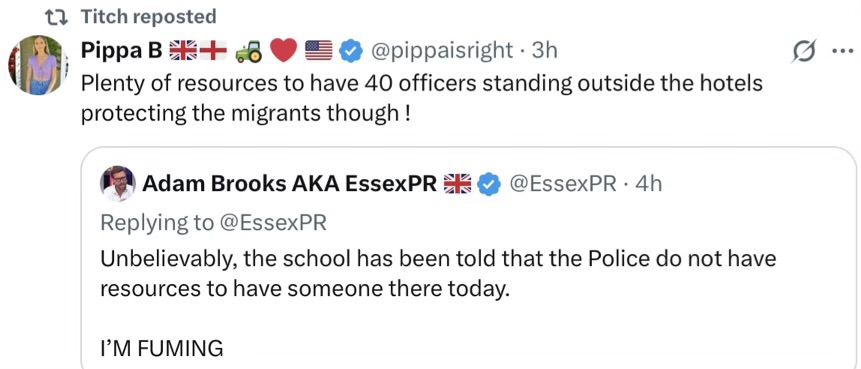Click Pippa B's blue verified badge
The width and height of the screenshot is (861, 369).
point(350,52)
